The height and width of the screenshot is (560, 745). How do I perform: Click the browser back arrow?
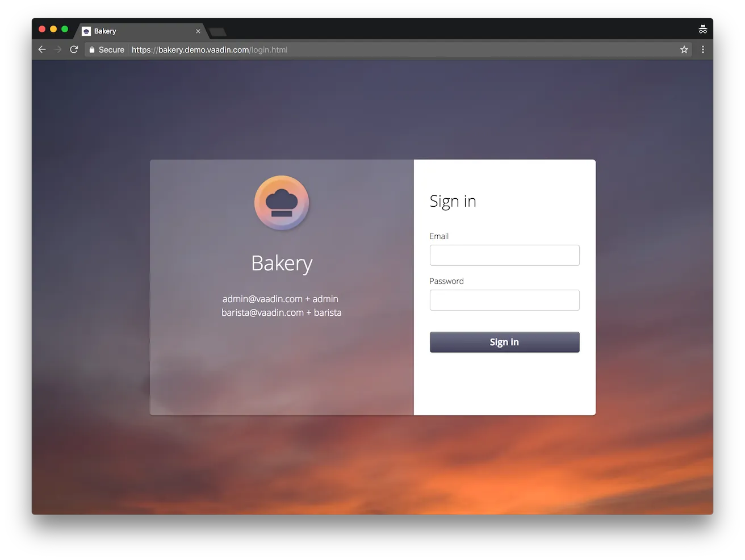pyautogui.click(x=42, y=49)
